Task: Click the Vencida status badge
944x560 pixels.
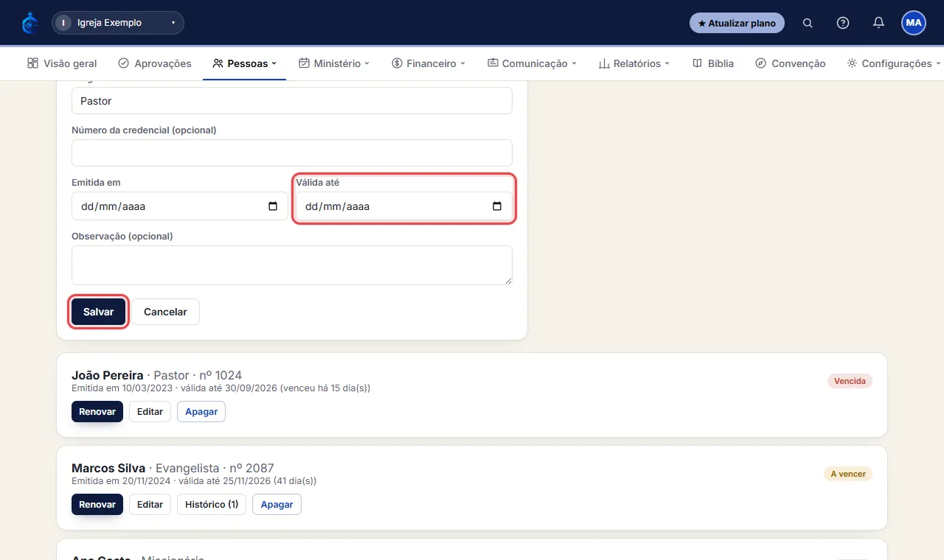Action: [x=850, y=381]
